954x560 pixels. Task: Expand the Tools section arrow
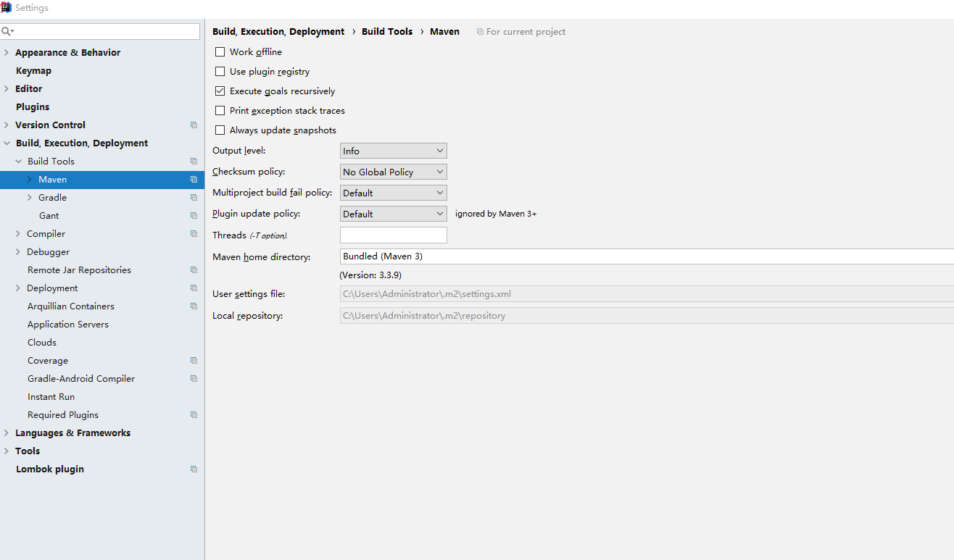(7, 451)
